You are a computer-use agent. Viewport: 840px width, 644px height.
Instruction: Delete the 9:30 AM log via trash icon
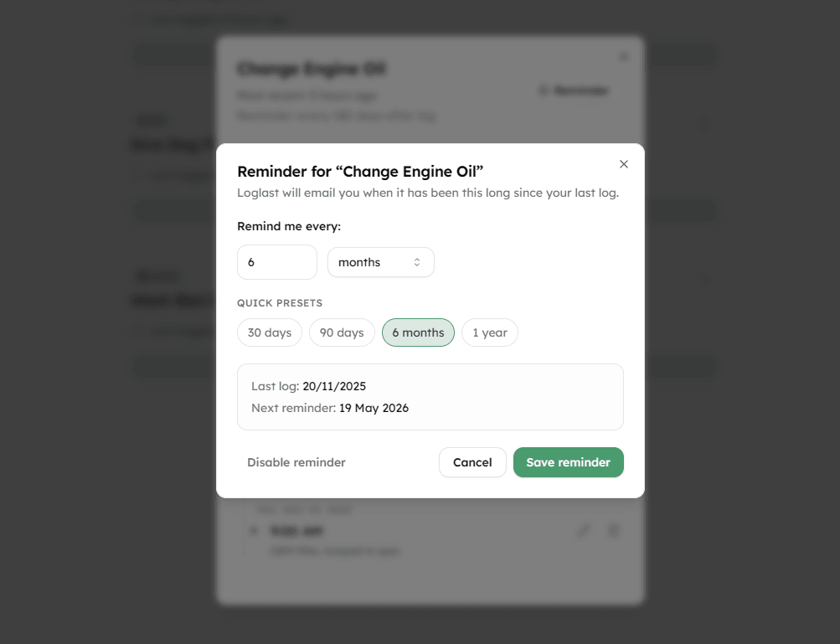613,530
